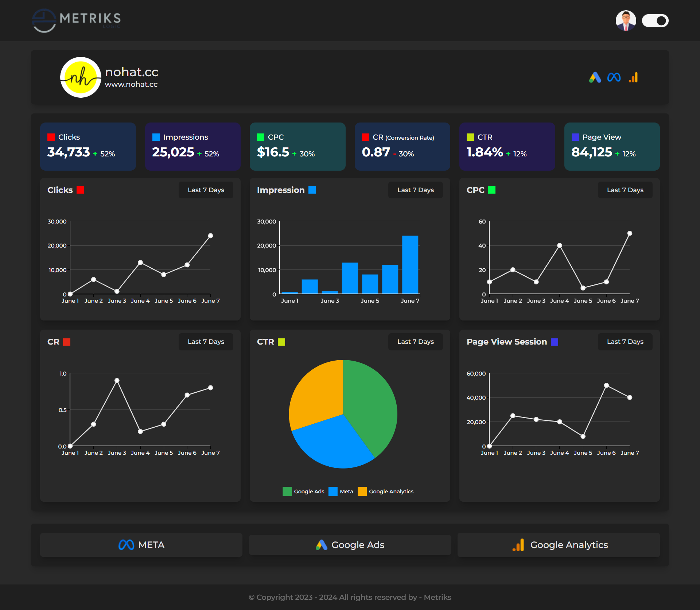Click the Meta infinity icon in header
The height and width of the screenshot is (610, 700).
coord(614,77)
